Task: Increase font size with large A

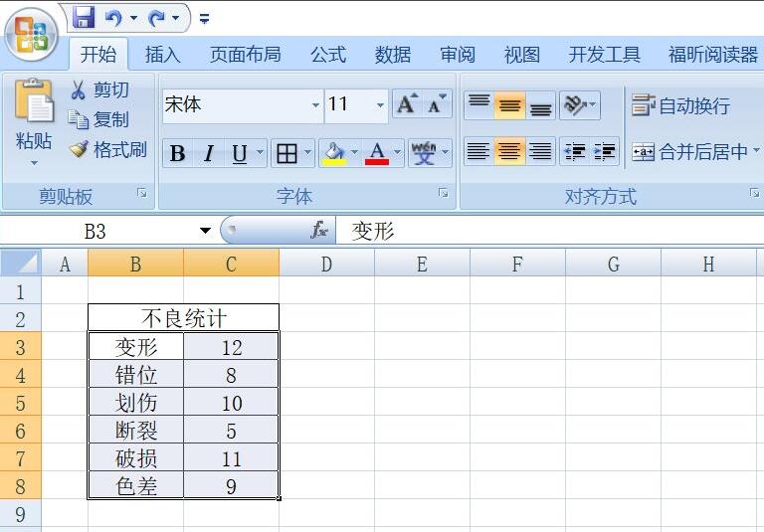Action: 407,103
